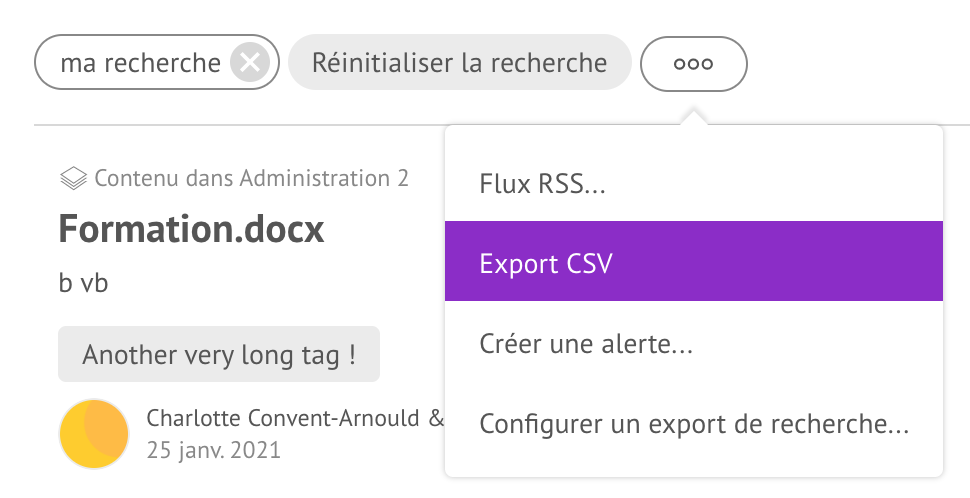Click the yellow circular author avatar
This screenshot has height=498, width=970.
pyautogui.click(x=94, y=434)
